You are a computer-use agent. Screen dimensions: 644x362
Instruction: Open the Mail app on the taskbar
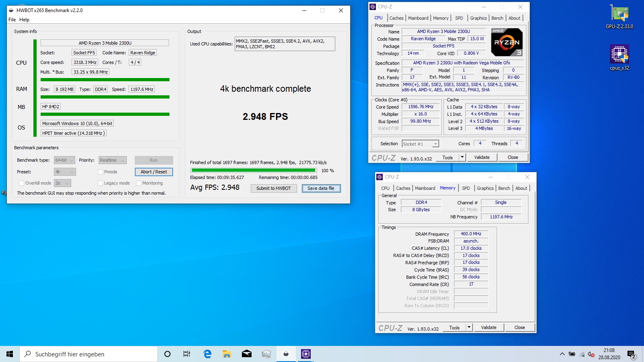point(247,354)
